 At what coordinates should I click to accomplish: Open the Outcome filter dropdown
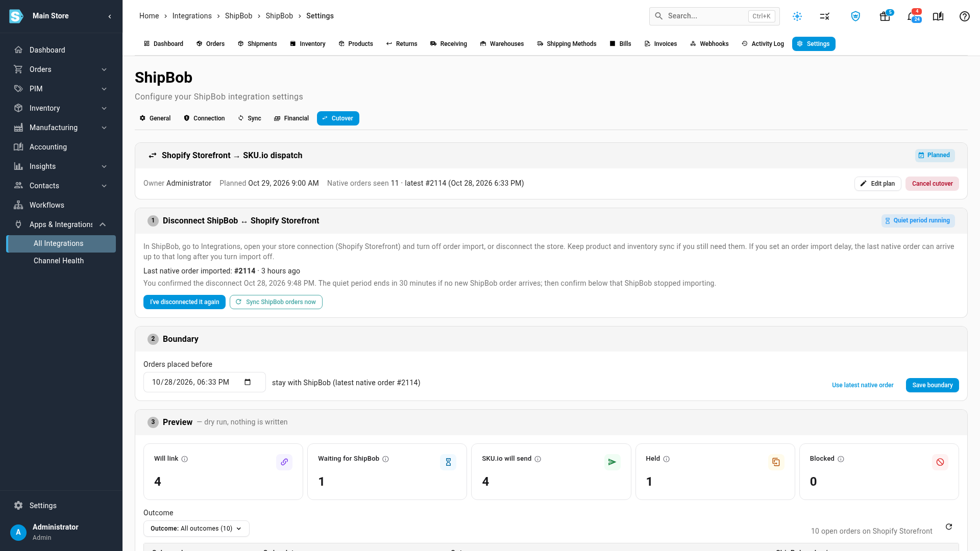[197, 529]
